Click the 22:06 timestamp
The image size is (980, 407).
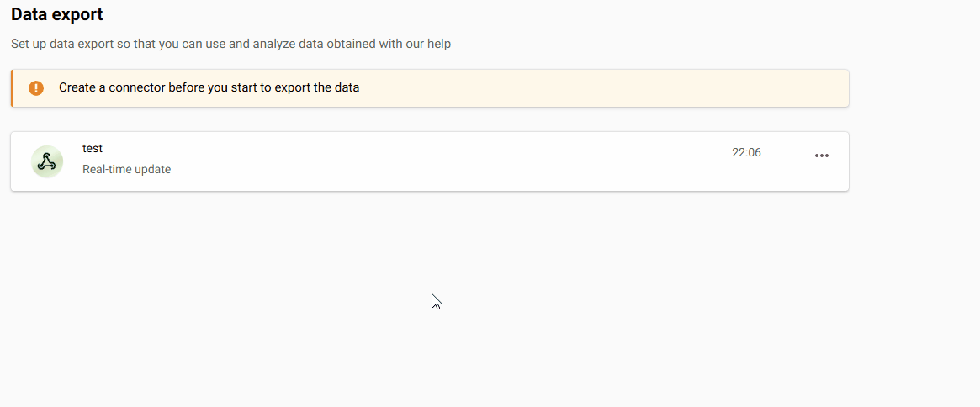pyautogui.click(x=746, y=152)
